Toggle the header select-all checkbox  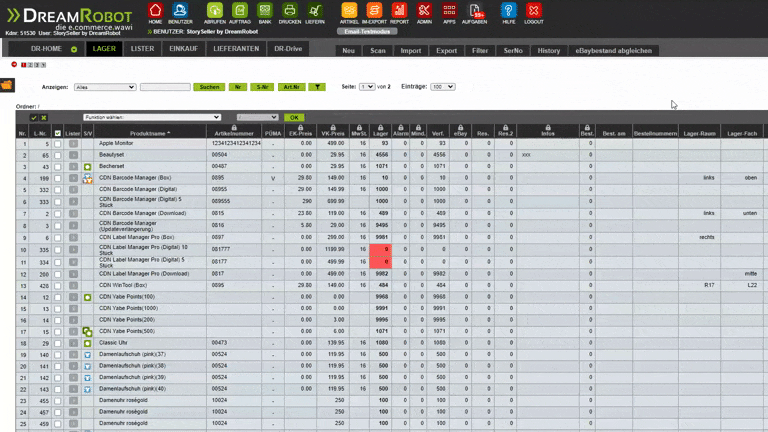tap(57, 133)
